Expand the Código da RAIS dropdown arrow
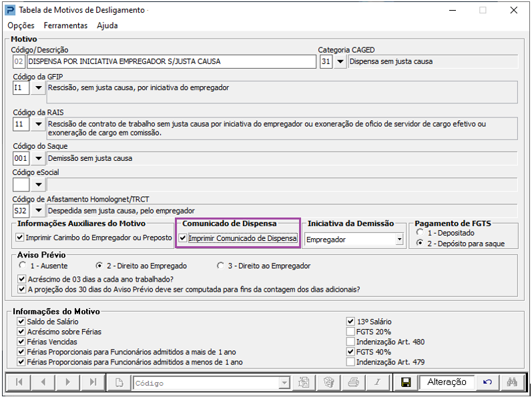This screenshot has height=399, width=532. tap(38, 124)
